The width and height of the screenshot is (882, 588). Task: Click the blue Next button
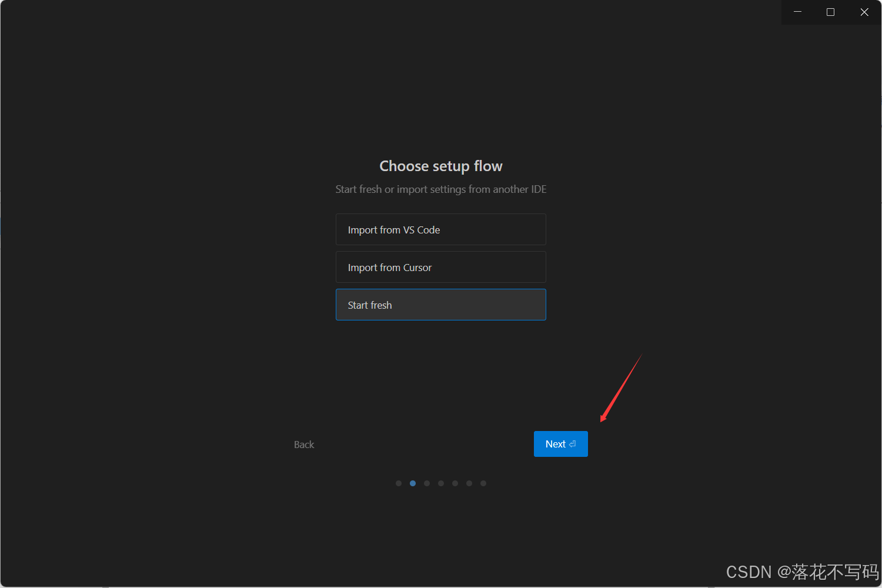561,444
